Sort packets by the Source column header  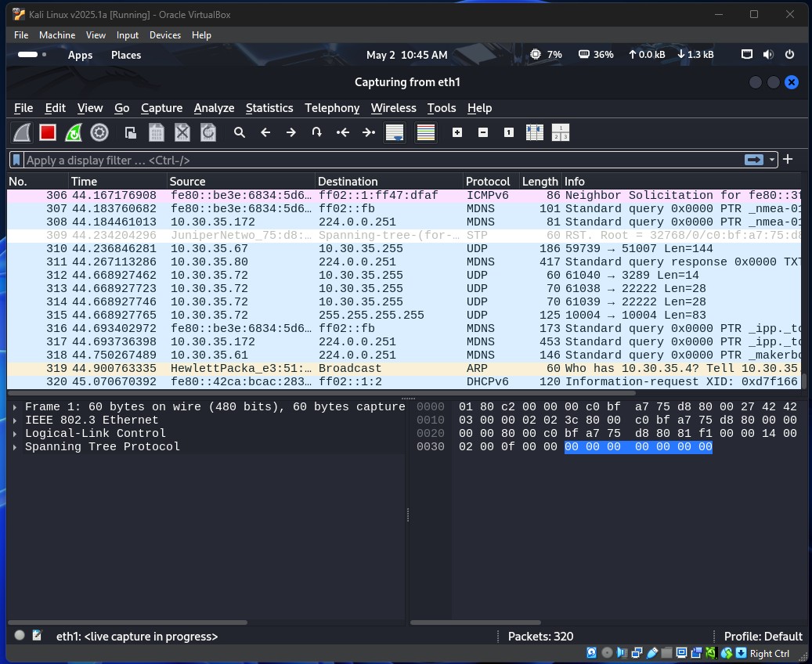[x=241, y=182]
